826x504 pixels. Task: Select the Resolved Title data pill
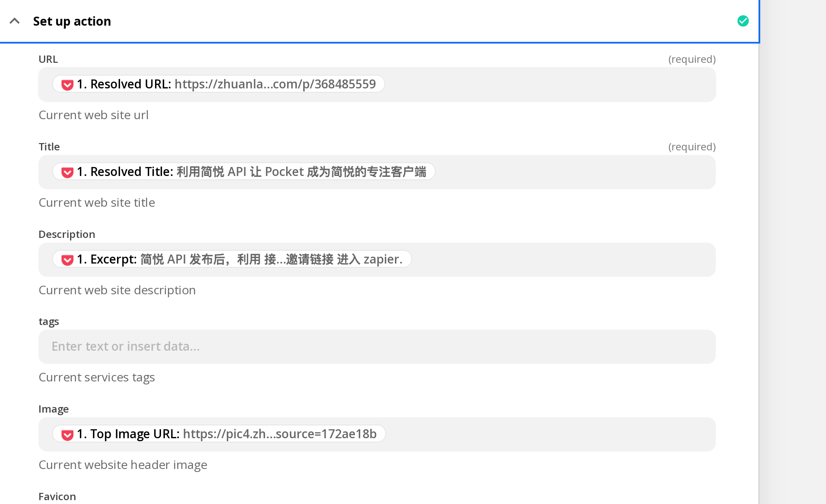pyautogui.click(x=244, y=172)
